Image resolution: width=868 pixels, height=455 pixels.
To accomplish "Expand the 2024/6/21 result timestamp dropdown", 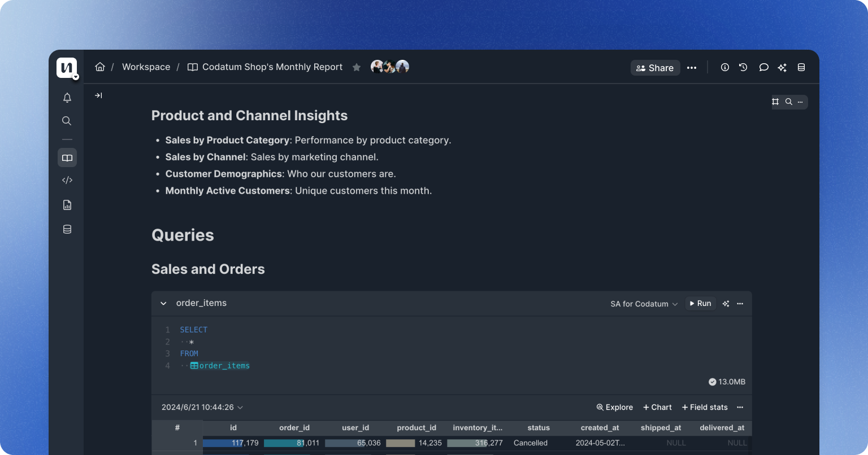I will (x=202, y=407).
